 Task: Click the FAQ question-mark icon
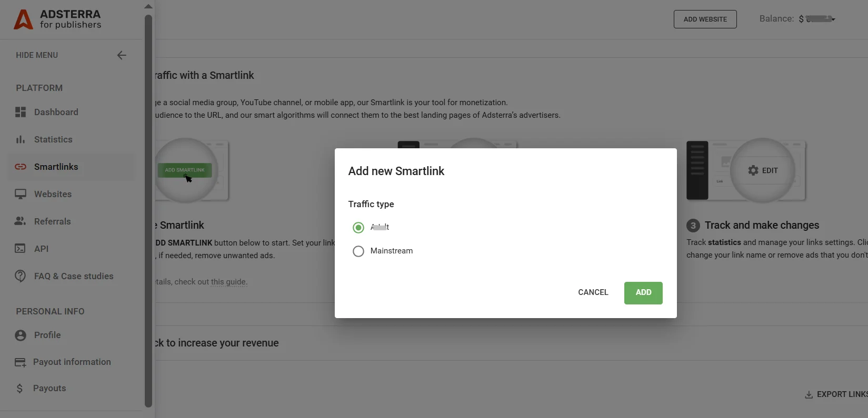point(20,276)
